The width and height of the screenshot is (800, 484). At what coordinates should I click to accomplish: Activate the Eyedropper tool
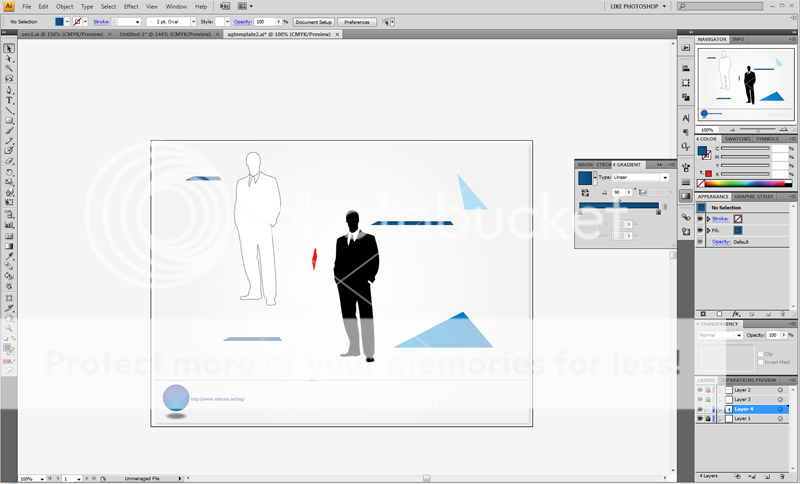tap(9, 256)
